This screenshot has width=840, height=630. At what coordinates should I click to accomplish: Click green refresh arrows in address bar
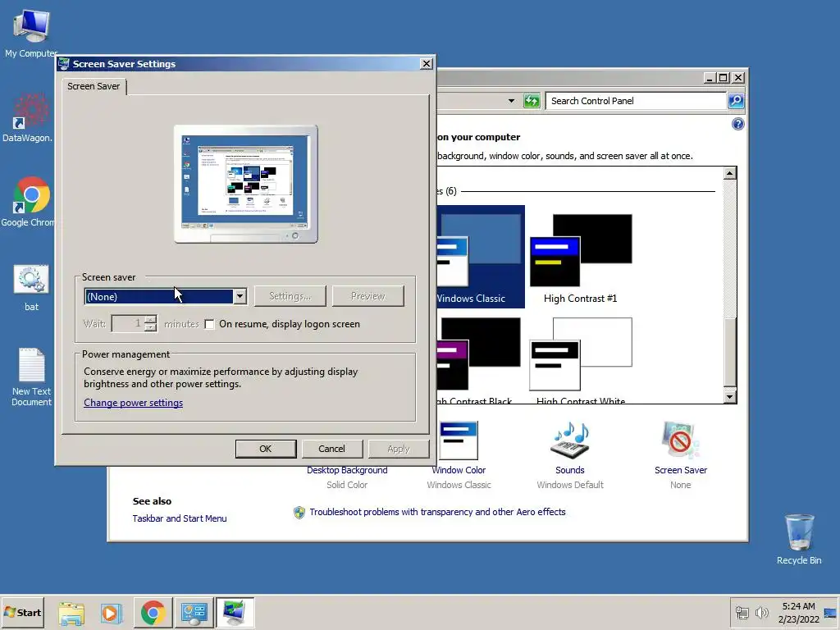[532, 101]
